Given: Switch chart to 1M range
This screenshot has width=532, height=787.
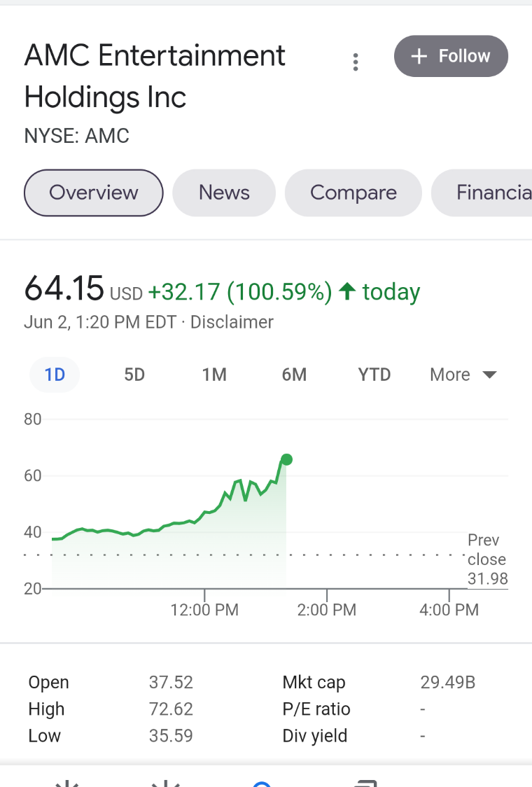Looking at the screenshot, I should tap(214, 375).
